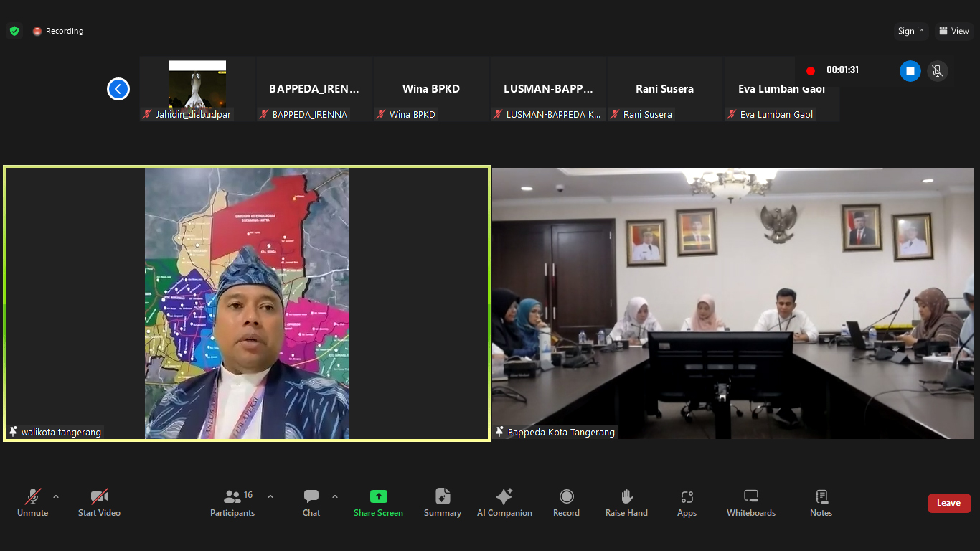Expand the Chat options arrow

tap(335, 496)
